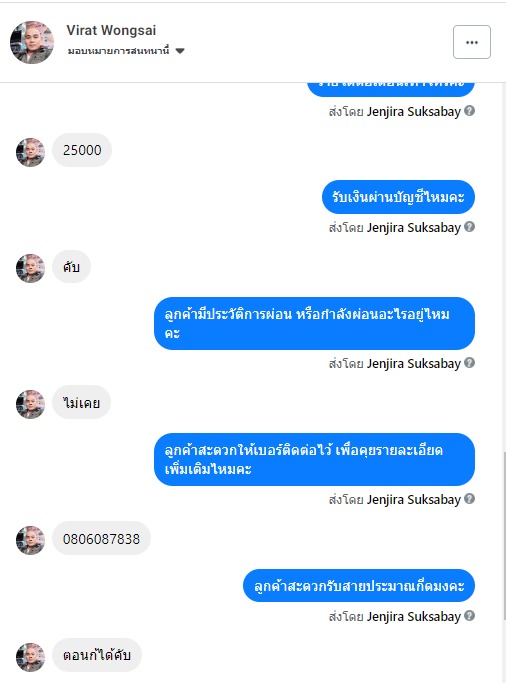Select the 25000 message bubble
This screenshot has width=506, height=686.
tap(82, 150)
